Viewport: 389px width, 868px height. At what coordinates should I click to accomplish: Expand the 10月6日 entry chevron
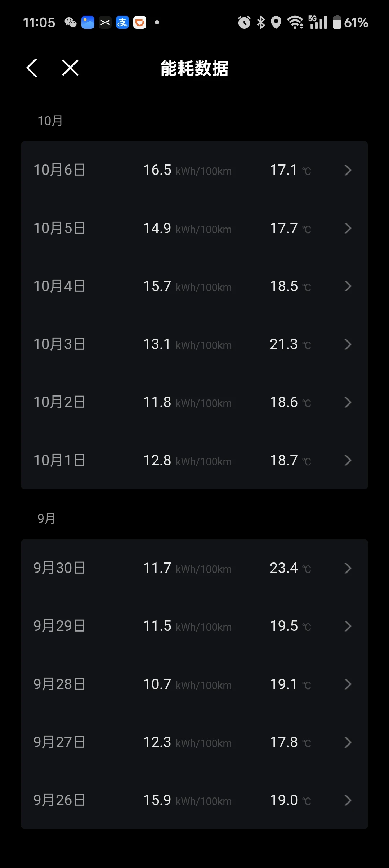[x=348, y=170]
